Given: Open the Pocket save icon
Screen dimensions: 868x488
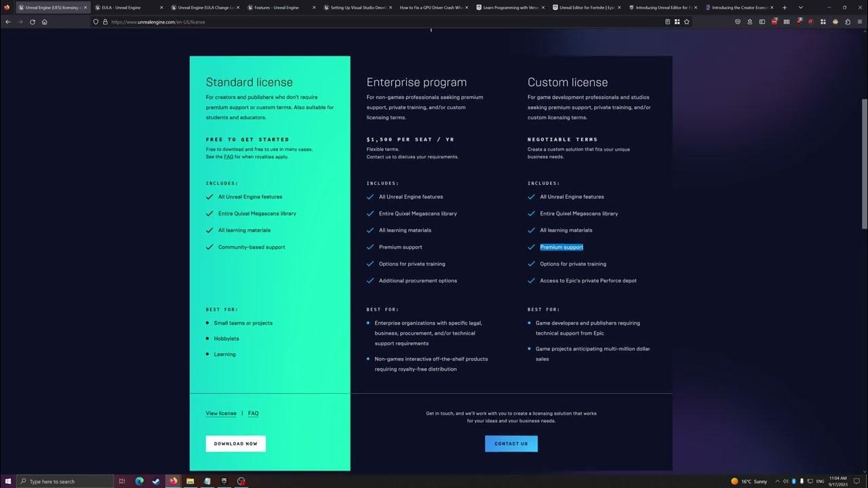Looking at the screenshot, I should click(738, 22).
